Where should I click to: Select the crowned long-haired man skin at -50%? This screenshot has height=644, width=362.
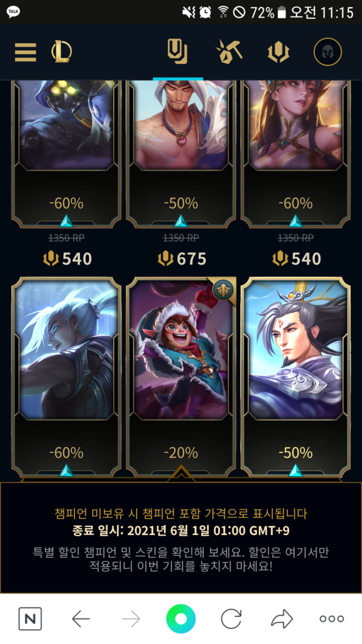click(x=296, y=377)
